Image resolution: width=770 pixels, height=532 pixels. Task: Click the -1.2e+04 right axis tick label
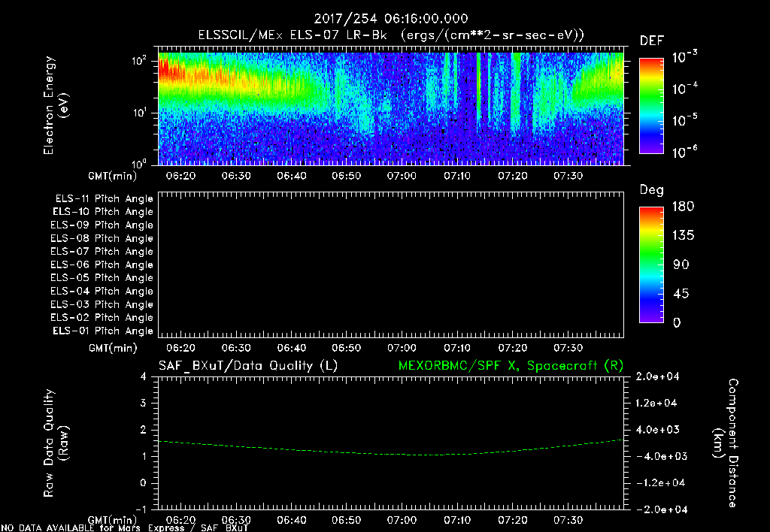pyautogui.click(x=660, y=483)
